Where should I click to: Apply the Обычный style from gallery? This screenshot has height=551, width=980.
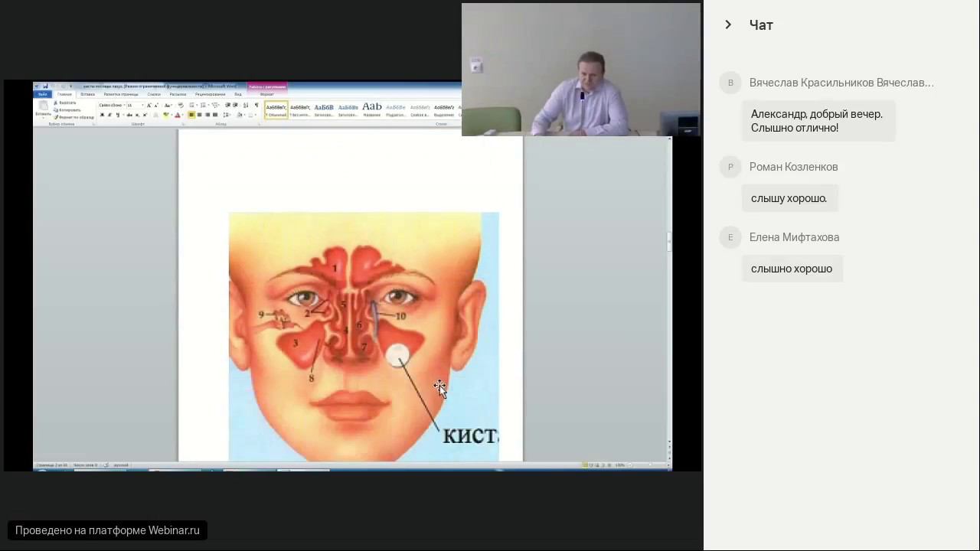276,109
